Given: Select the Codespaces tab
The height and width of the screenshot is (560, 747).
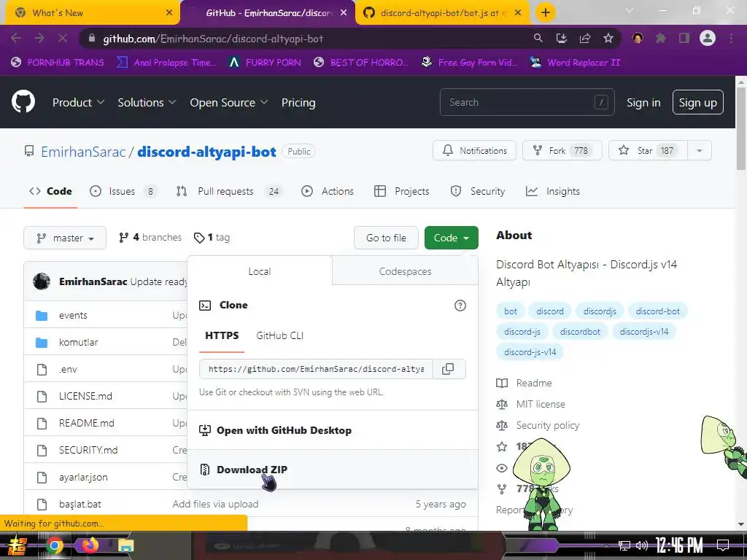Looking at the screenshot, I should point(405,271).
